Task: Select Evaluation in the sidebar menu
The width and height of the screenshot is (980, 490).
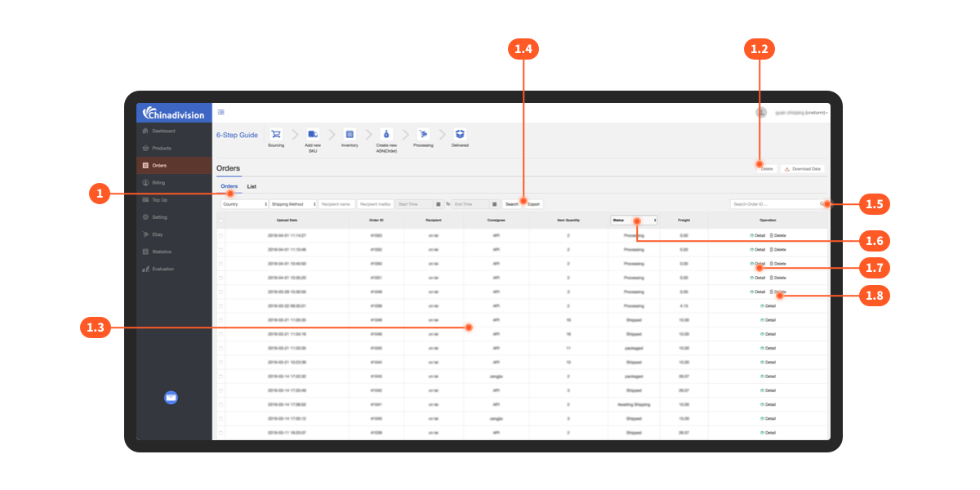Action: tap(174, 269)
